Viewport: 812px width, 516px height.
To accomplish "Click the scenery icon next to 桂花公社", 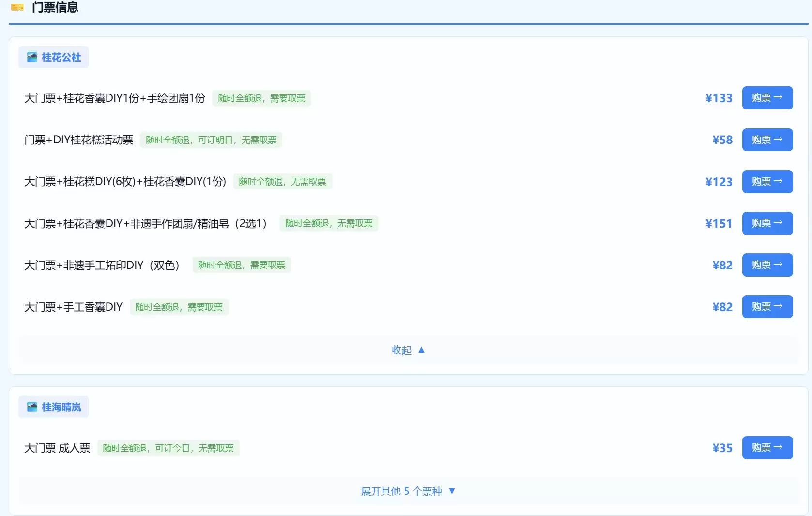I will [32, 57].
